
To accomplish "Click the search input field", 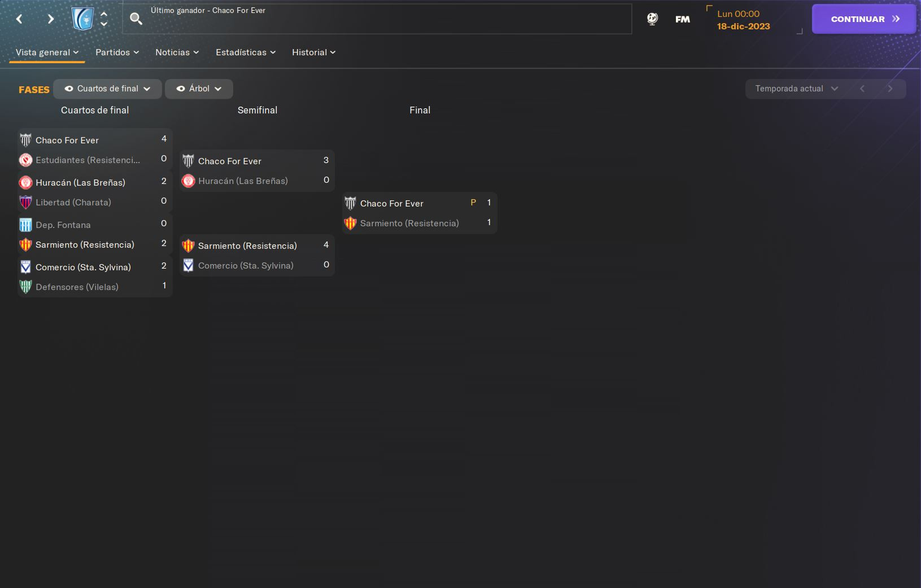I will 377,19.
